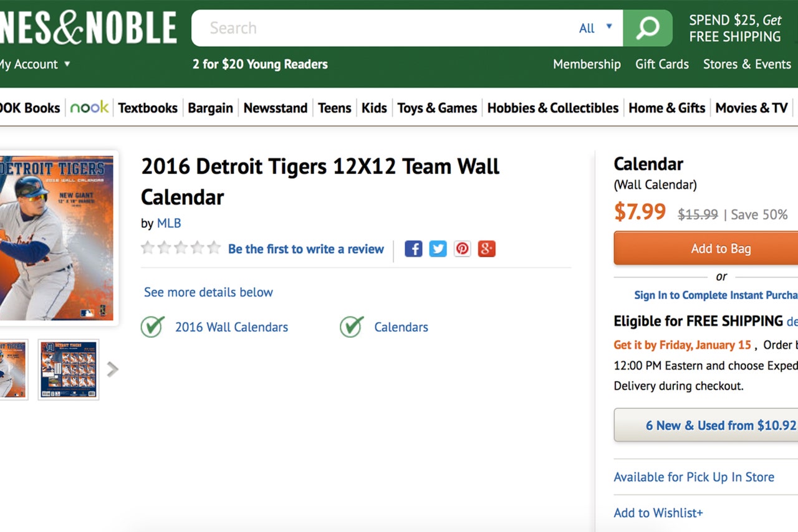Open the Toys & Games menu
Viewport: 798px width, 532px height.
(437, 108)
